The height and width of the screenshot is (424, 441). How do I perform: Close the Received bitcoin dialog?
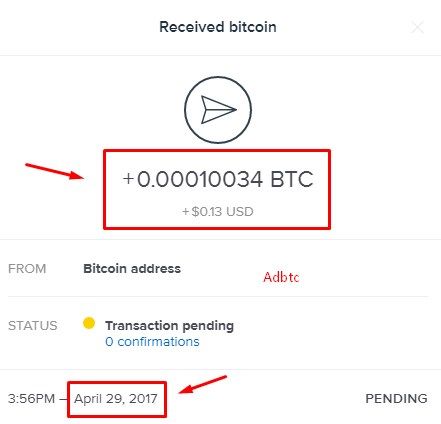point(417,27)
